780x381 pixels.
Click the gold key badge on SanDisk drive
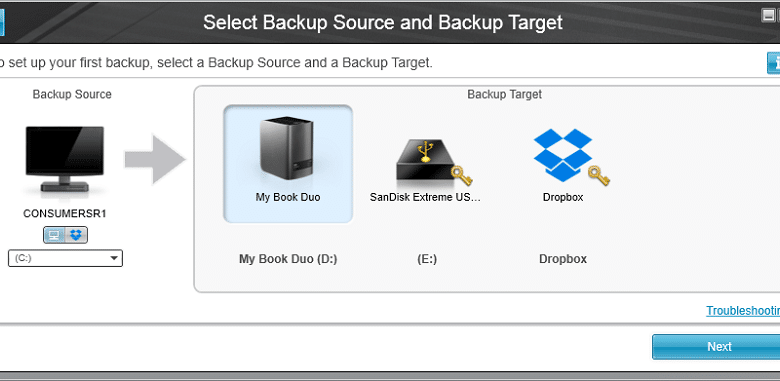461,176
